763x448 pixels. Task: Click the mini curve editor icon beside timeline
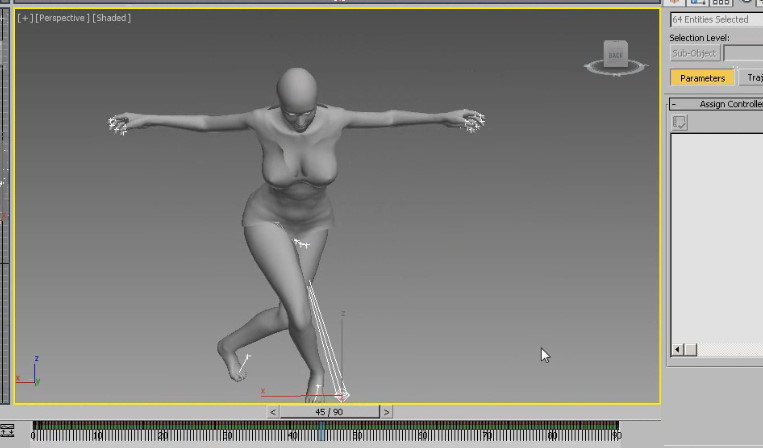[x=6, y=430]
